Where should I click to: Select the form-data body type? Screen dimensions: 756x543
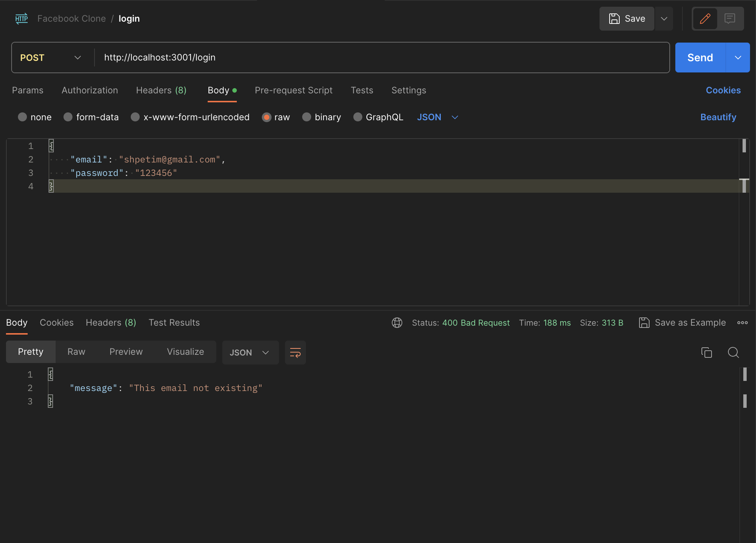(68, 117)
